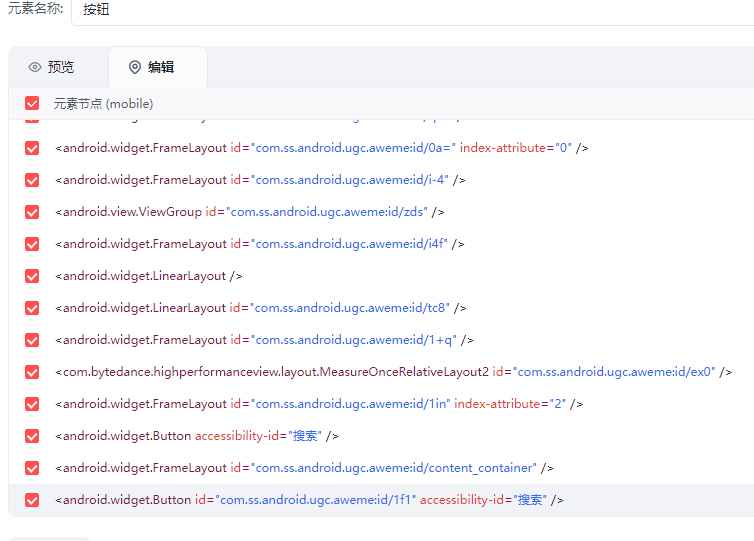Select Button accessibility-id 搜索 row without id
754x541 pixels.
click(197, 436)
